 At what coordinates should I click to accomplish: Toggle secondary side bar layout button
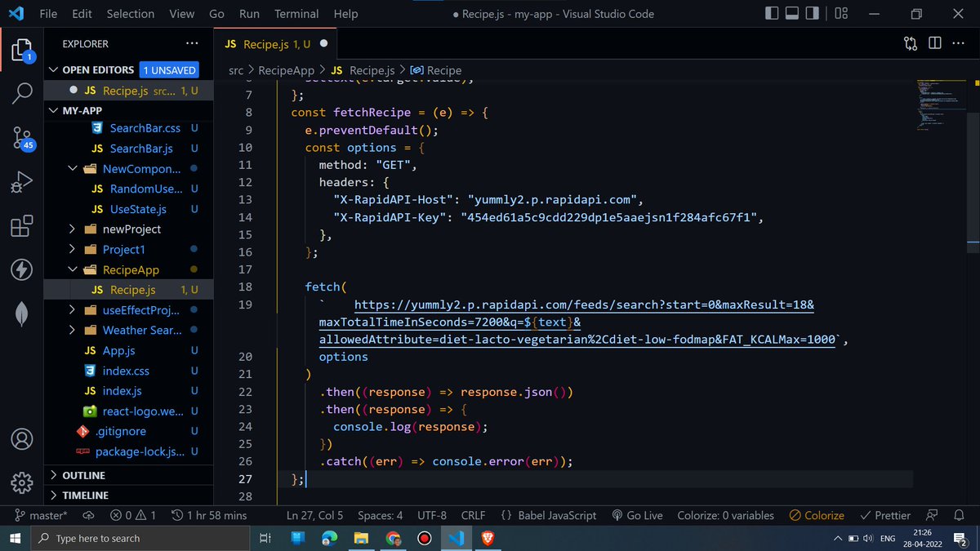point(813,14)
